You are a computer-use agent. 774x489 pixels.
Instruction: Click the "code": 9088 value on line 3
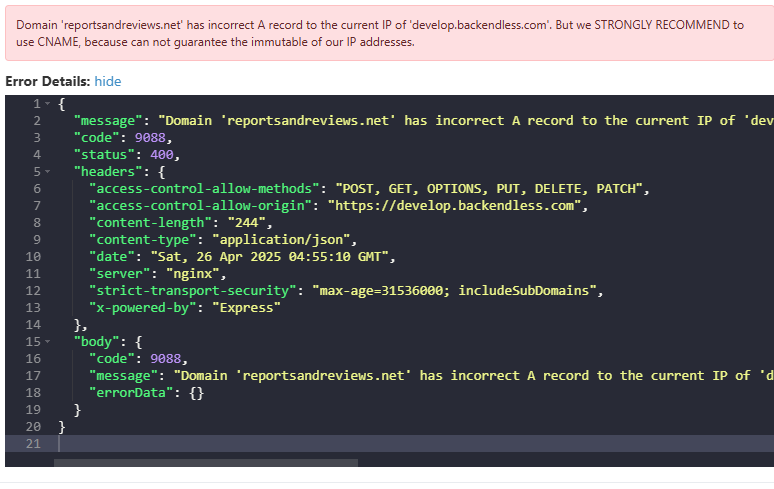coord(150,138)
